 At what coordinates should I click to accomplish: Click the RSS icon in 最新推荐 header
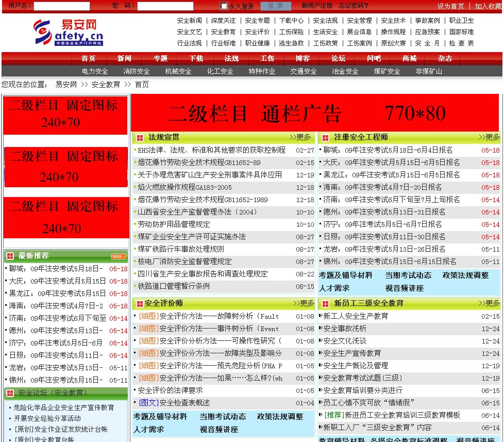pos(118,256)
